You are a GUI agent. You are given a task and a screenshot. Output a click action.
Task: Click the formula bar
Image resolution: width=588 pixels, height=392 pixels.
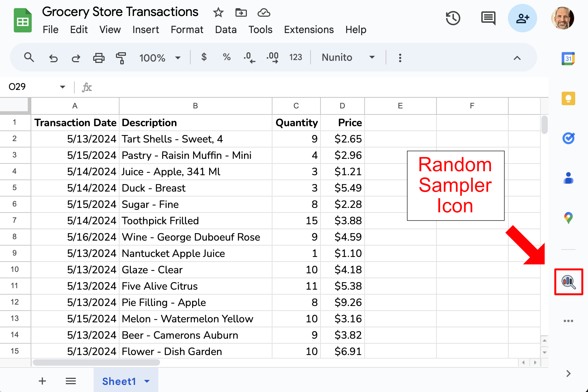pos(249,87)
